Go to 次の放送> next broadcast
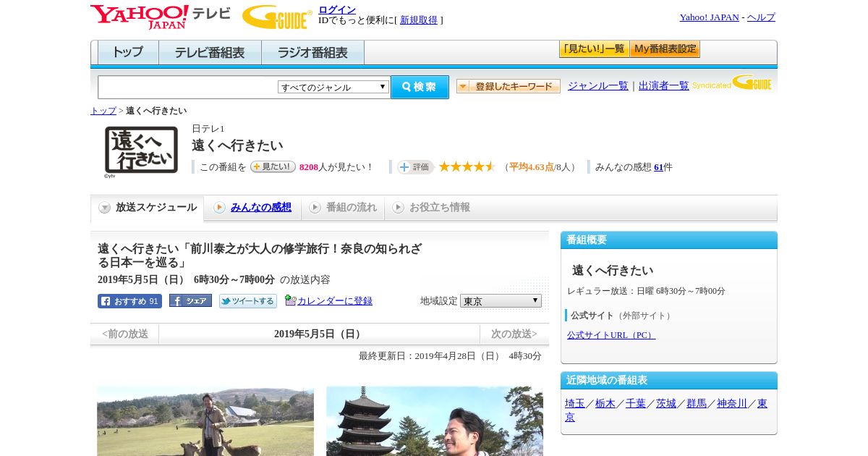Viewport: 868px width, 456px height. pos(514,334)
